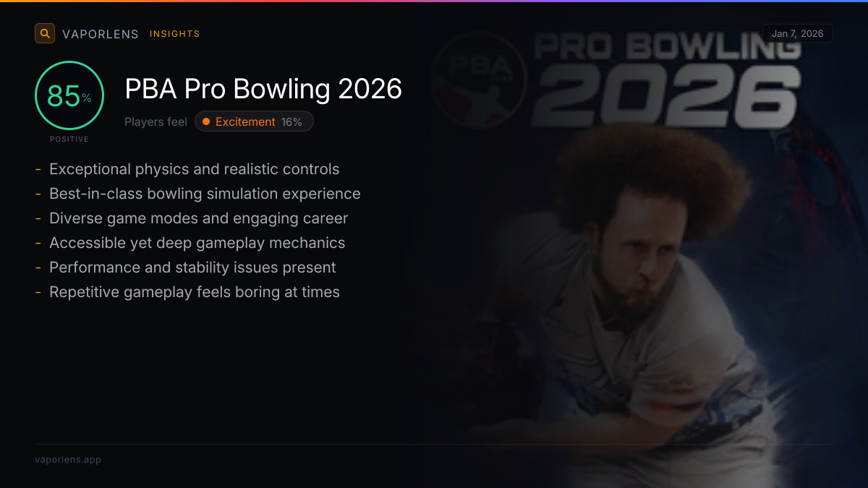
Task: Open the vaporlens.app footer link
Action: [68, 459]
